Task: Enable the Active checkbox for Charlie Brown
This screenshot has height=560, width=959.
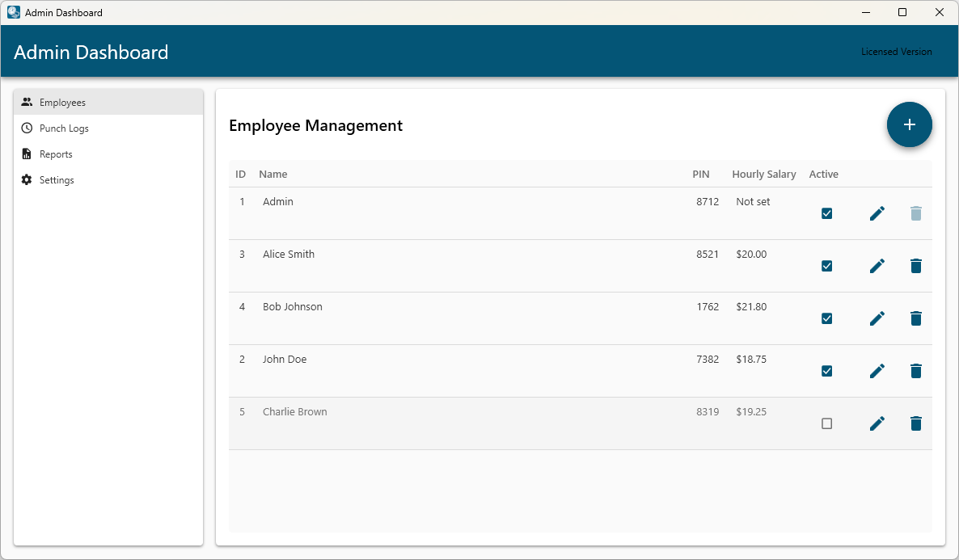Action: 826,423
